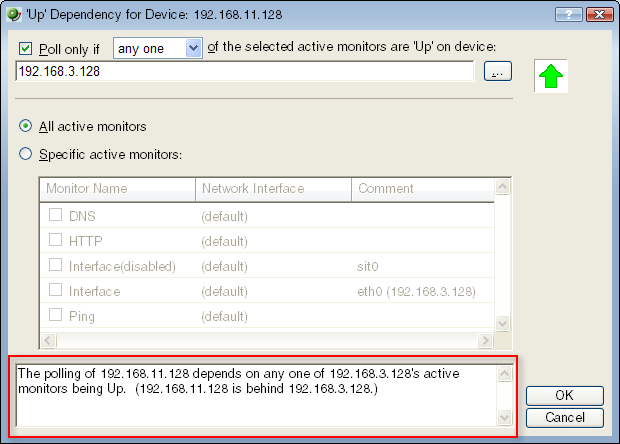
Task: Check the DNS monitor checkbox
Action: pos(55,216)
